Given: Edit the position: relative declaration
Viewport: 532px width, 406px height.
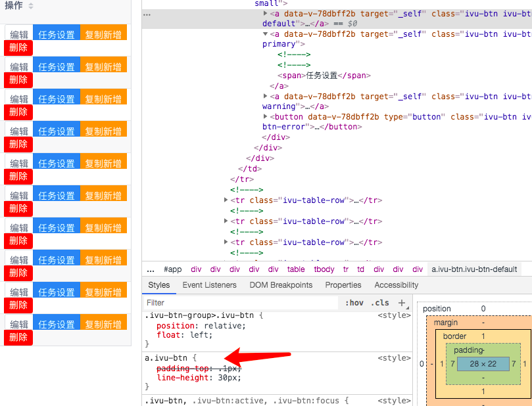Looking at the screenshot, I should tap(201, 326).
